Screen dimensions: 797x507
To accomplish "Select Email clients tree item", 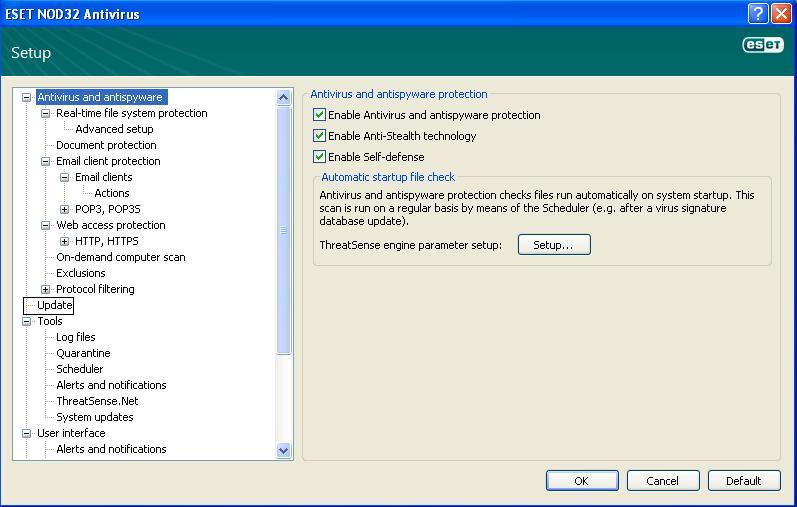I will tap(104, 177).
